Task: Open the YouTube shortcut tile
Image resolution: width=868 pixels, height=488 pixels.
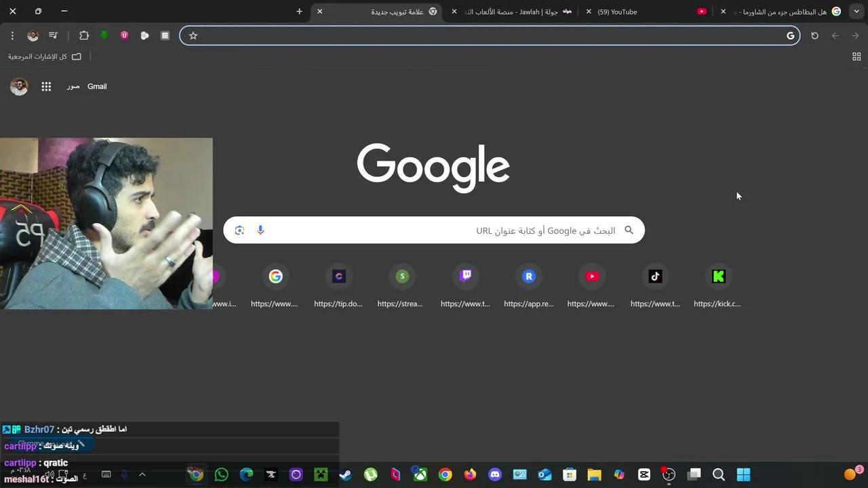Action: [592, 287]
